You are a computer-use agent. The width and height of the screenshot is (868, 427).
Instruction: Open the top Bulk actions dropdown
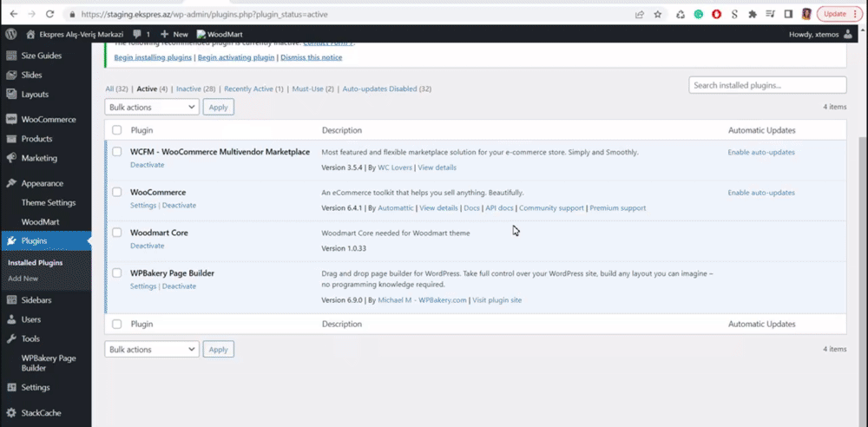(x=152, y=107)
